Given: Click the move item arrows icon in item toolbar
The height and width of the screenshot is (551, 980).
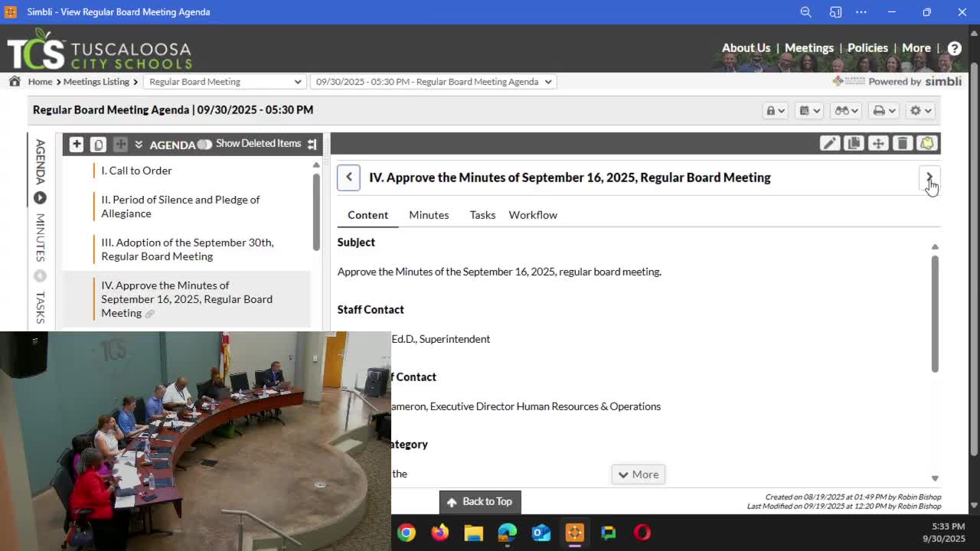Looking at the screenshot, I should 878,143.
